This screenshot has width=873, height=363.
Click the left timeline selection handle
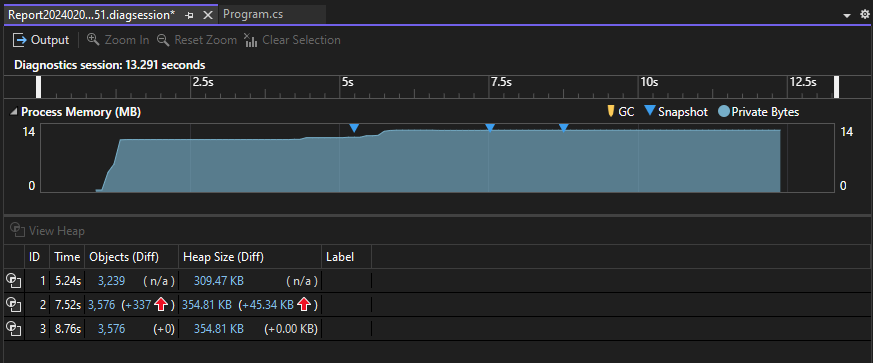(39, 87)
